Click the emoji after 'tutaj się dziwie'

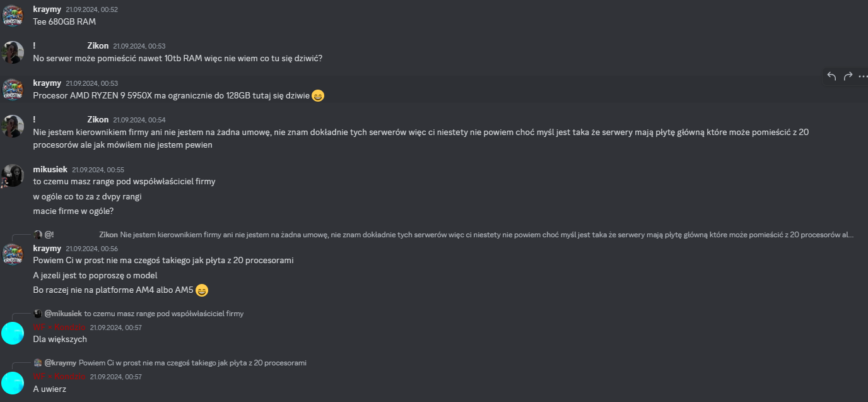tap(318, 96)
